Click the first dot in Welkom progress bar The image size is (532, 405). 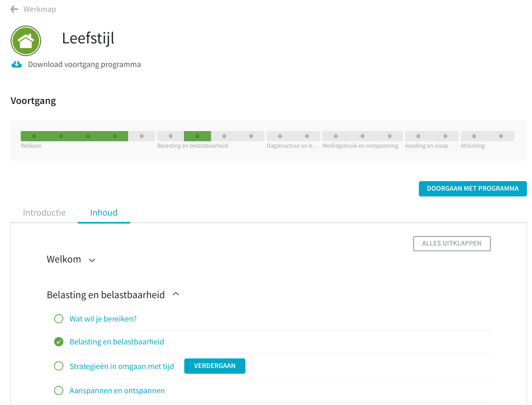tap(34, 136)
